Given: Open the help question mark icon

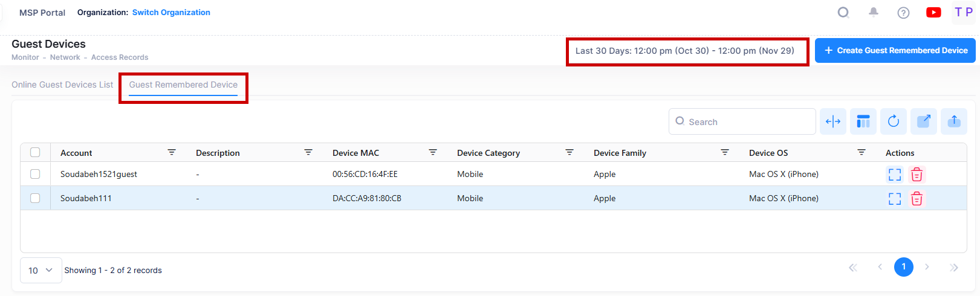Looking at the screenshot, I should 903,13.
